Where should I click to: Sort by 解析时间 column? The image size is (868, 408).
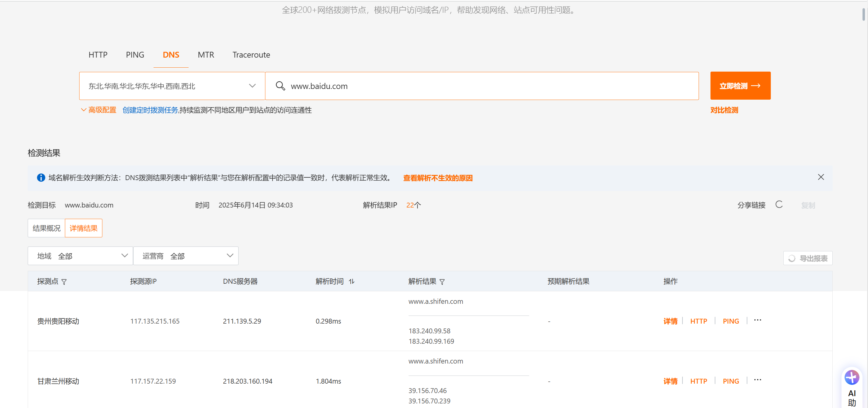tap(352, 281)
